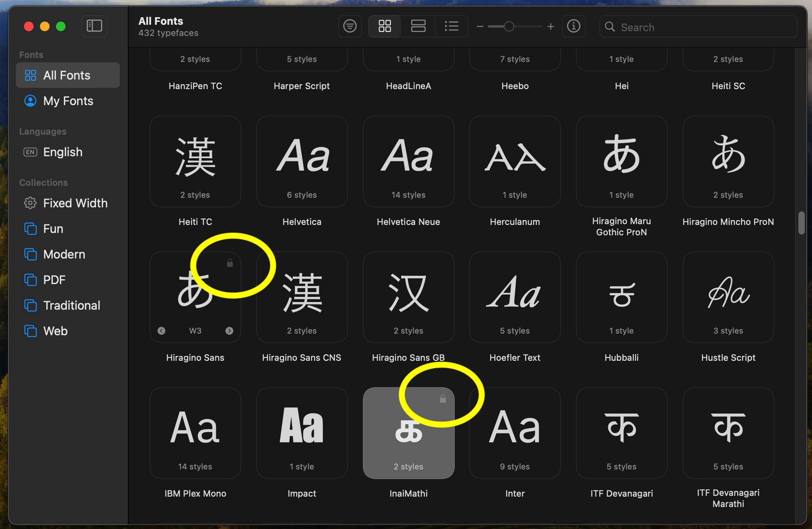
Task: Click the preview size slider knob
Action: tap(509, 27)
